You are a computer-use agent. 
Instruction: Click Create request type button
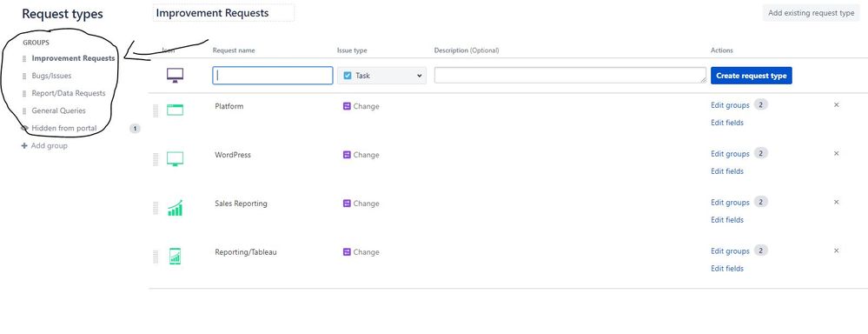(752, 76)
